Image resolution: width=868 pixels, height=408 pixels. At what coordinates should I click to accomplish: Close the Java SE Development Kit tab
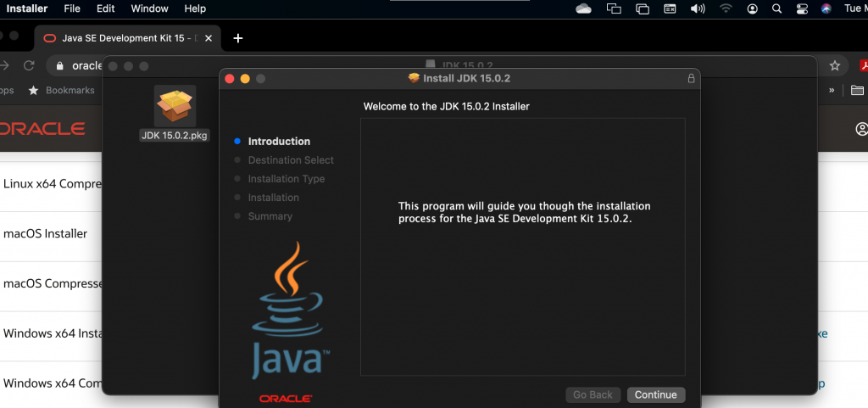[x=209, y=38]
